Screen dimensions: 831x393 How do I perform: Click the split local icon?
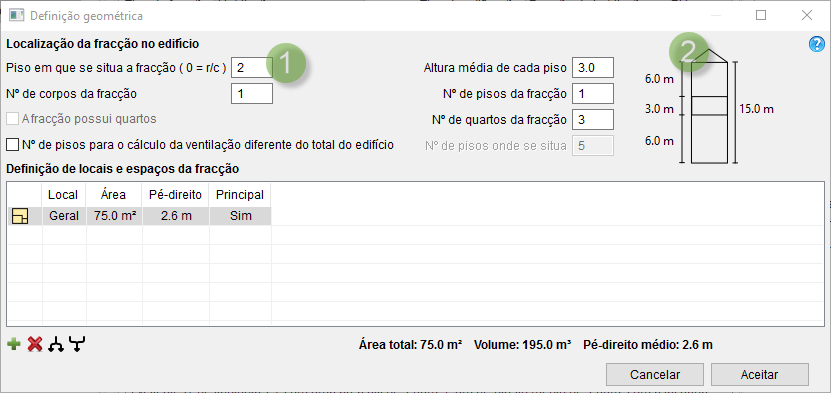point(56,345)
